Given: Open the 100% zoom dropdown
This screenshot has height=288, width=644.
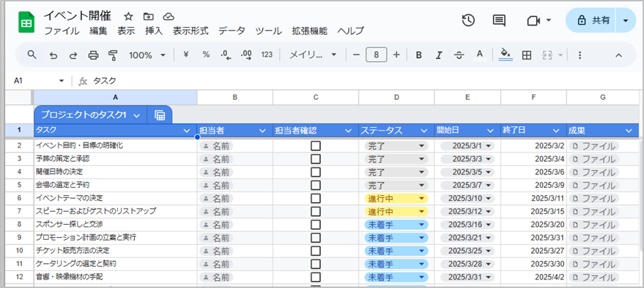Looking at the screenshot, I should pyautogui.click(x=147, y=55).
